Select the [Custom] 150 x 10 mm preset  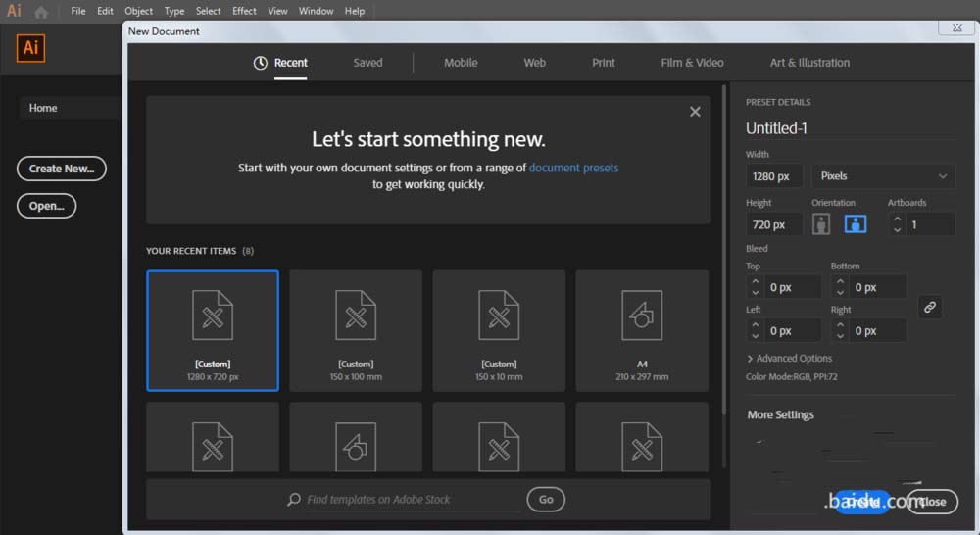point(499,330)
